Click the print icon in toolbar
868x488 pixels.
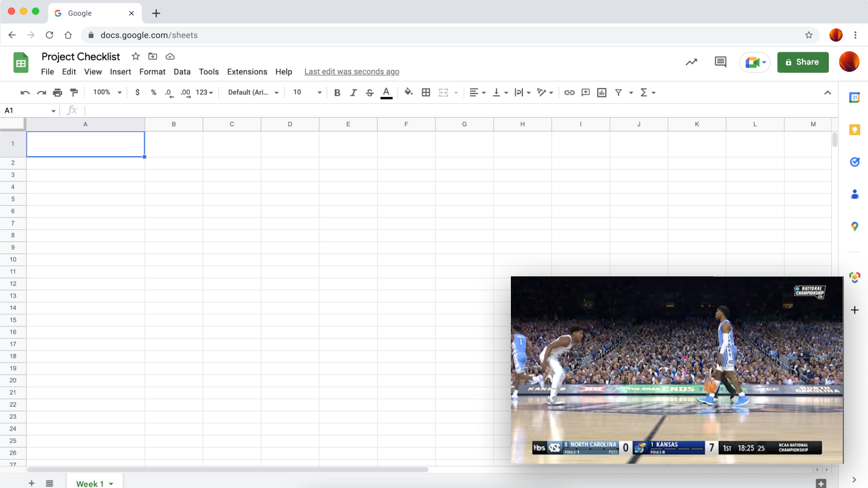tap(57, 92)
